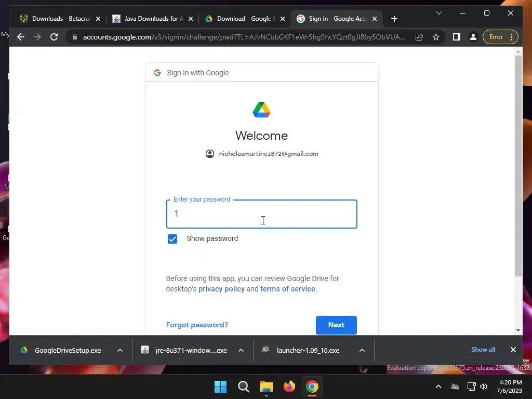Launch Firefox from the taskbar

pos(289,387)
